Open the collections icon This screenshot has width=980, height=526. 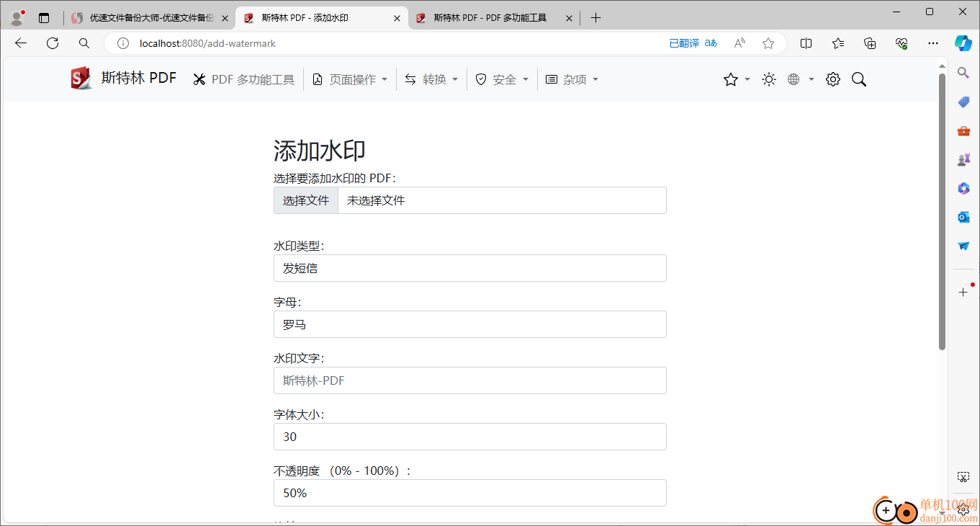pos(870,43)
